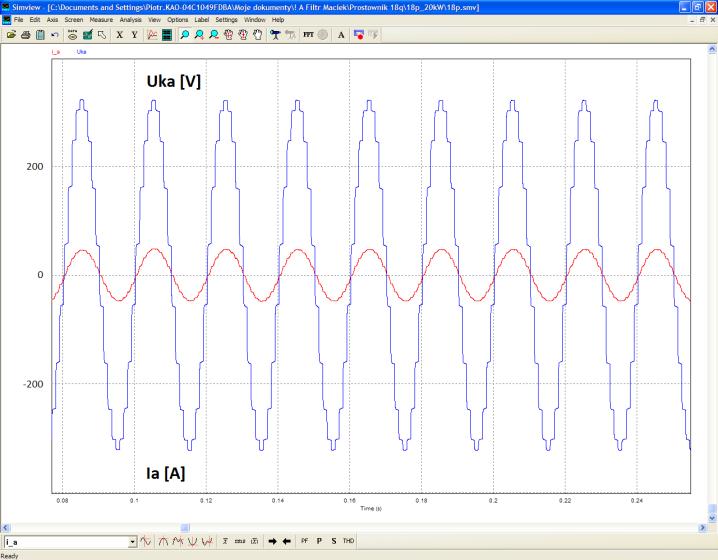Click the Y axis settings button
718x560 pixels.
coord(134,34)
